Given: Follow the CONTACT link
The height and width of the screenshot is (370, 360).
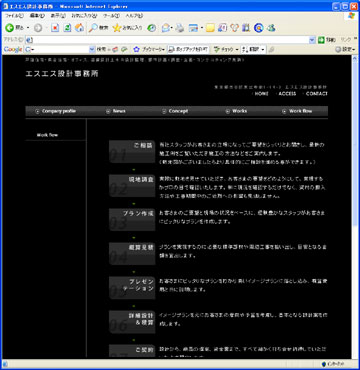Looking at the screenshot, I should 317,94.
